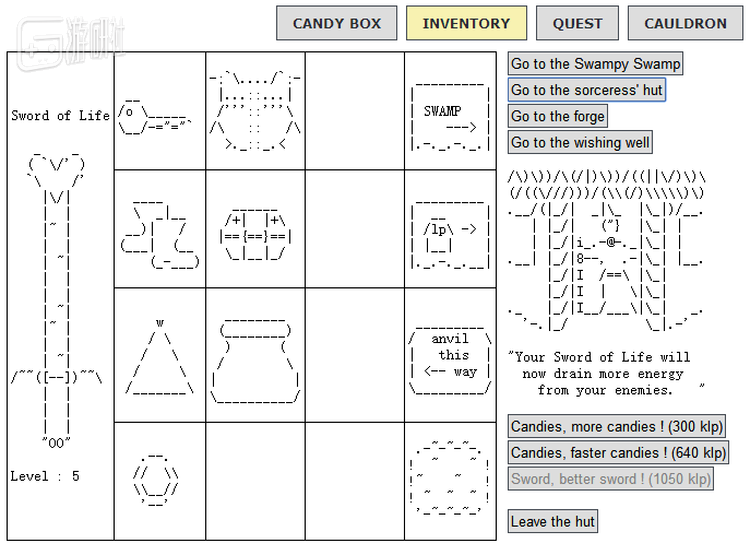Image resolution: width=750 pixels, height=555 pixels.
Task: Switch to the CANDY BOX tab
Action: [336, 23]
